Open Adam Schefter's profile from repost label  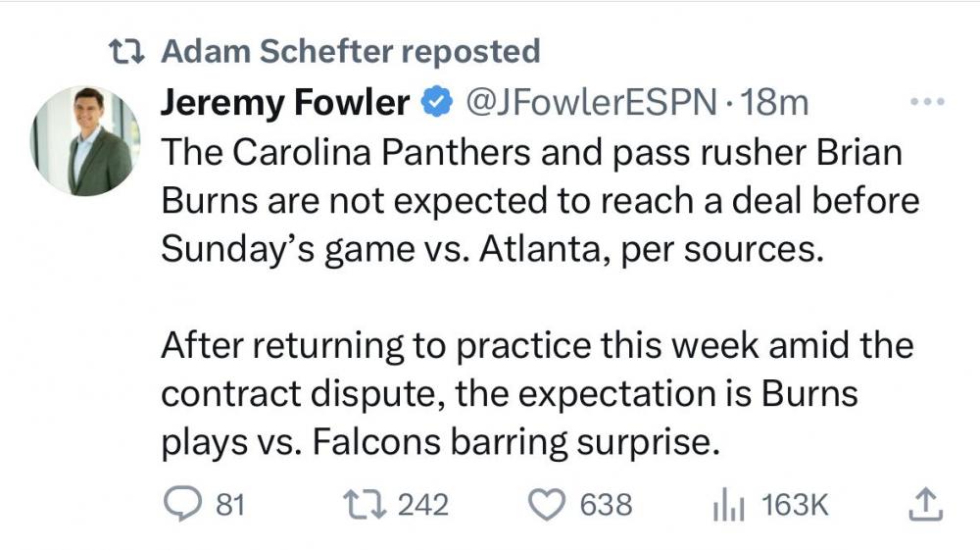tap(259, 51)
